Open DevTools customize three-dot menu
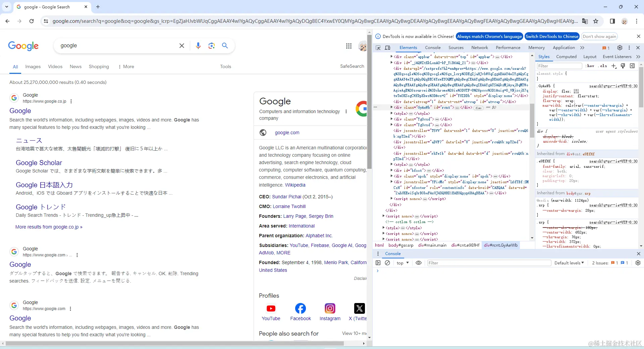The width and height of the screenshot is (644, 349). coord(629,48)
